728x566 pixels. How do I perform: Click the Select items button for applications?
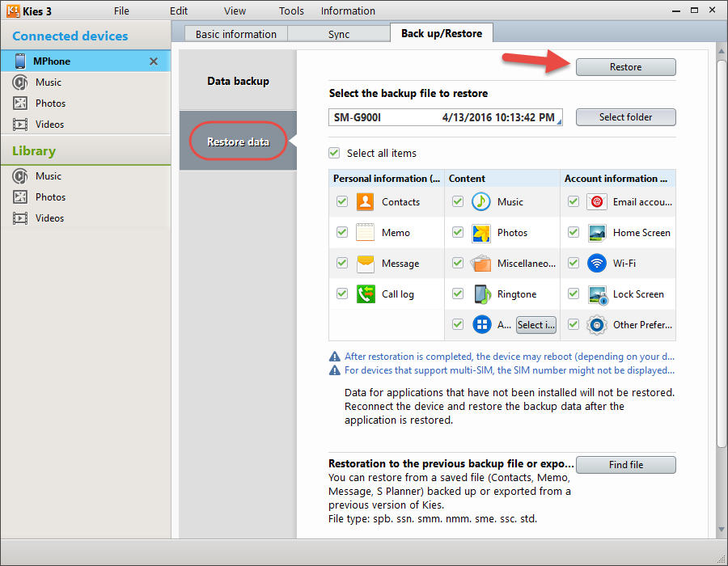coord(536,325)
